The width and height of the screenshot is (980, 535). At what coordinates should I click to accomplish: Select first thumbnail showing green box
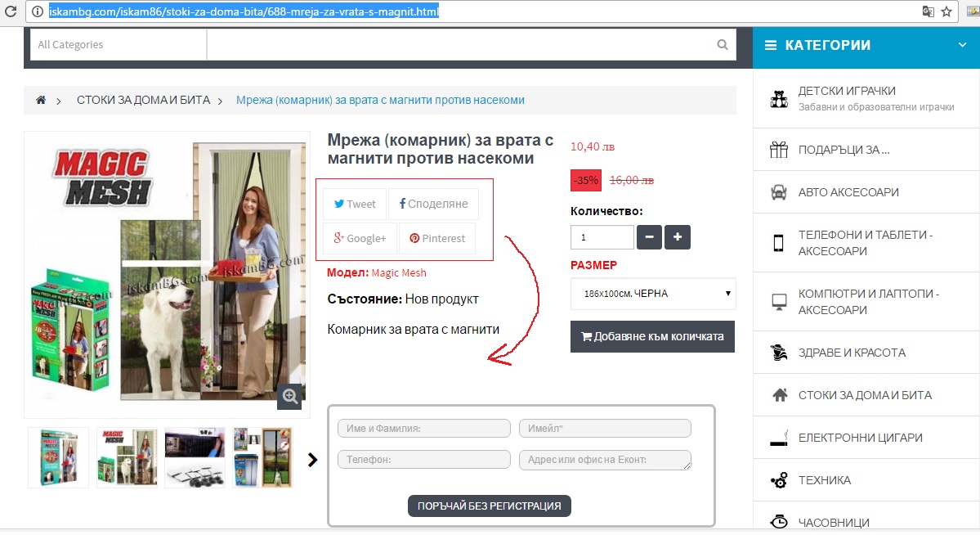pyautogui.click(x=59, y=457)
